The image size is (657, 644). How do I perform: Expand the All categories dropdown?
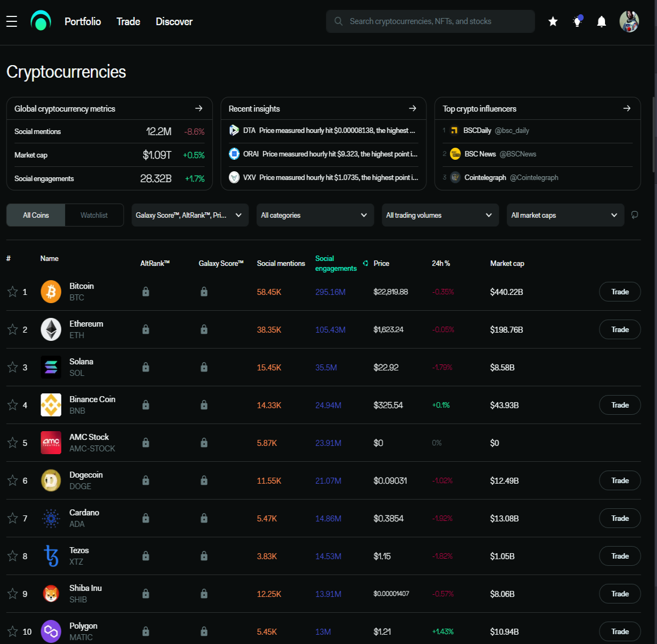pos(315,215)
